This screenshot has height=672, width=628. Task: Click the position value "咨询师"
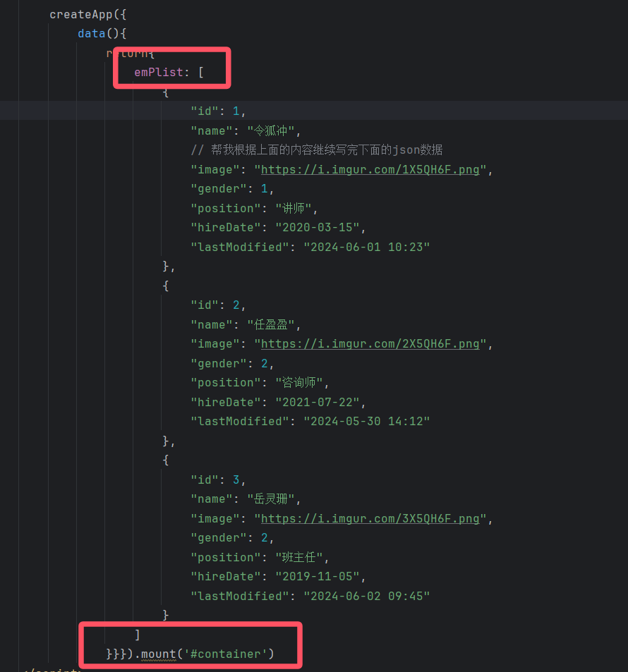click(302, 383)
